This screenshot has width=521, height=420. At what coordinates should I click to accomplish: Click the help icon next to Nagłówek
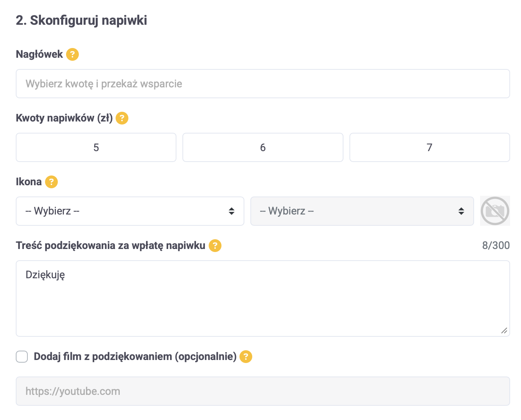(x=72, y=54)
